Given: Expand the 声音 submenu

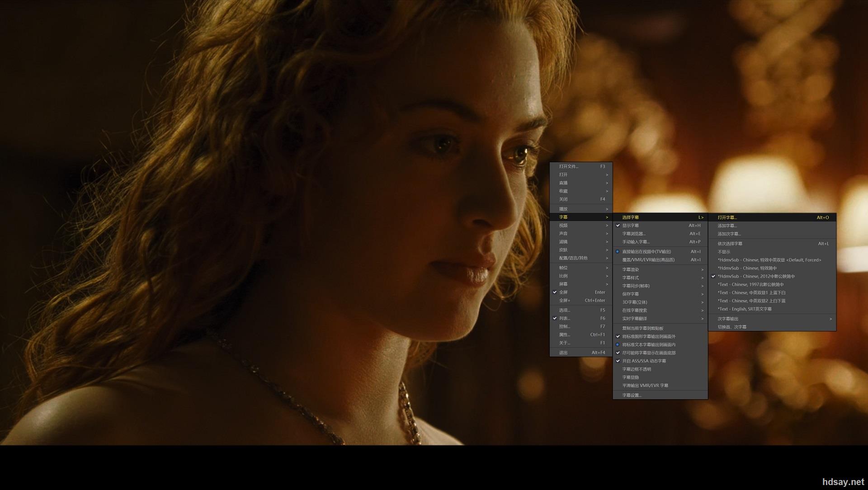Looking at the screenshot, I should point(581,233).
